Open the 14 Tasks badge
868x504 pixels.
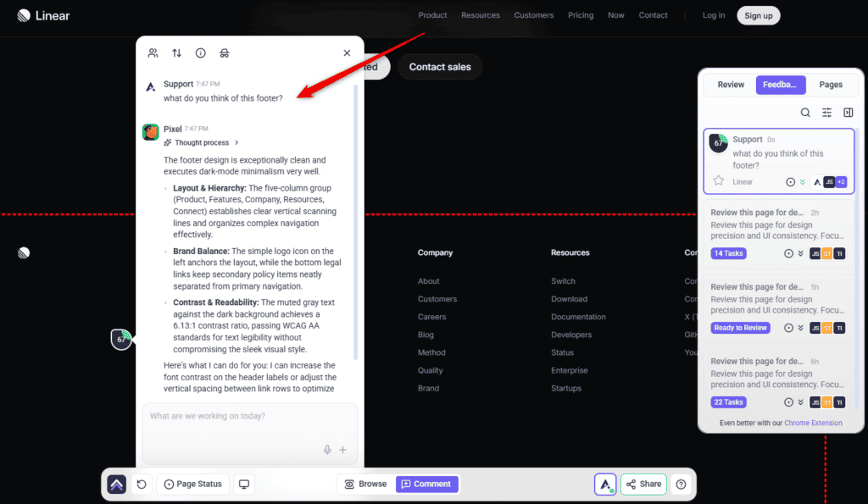click(x=728, y=253)
